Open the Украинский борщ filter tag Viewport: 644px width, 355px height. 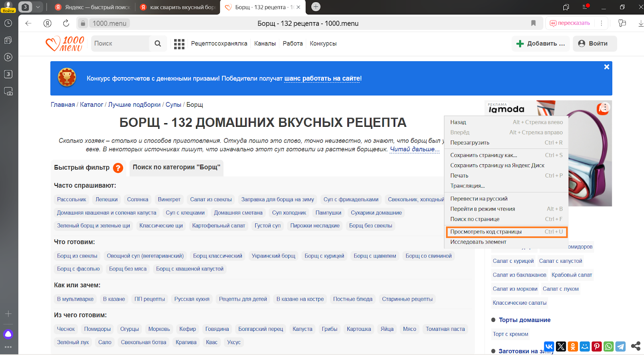(x=273, y=256)
